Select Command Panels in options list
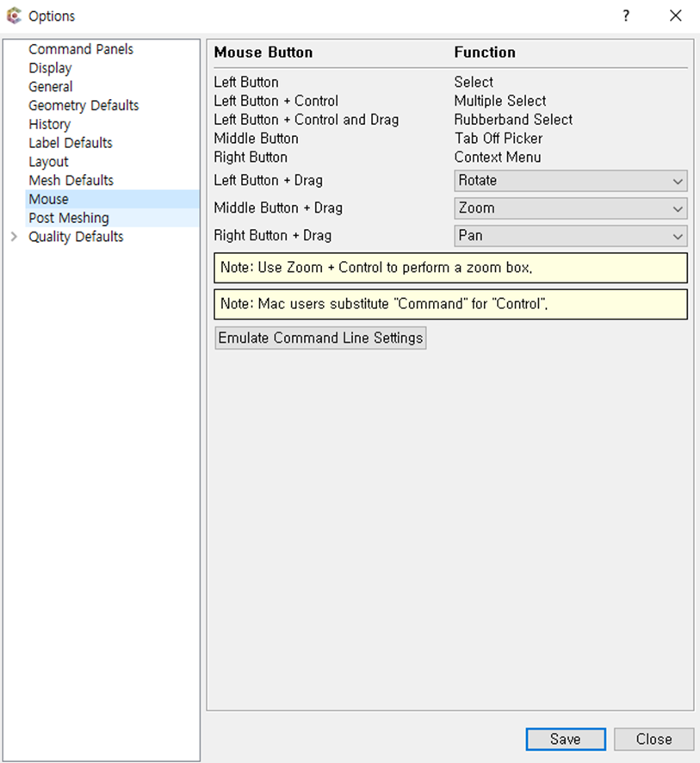Viewport: 700px width, 763px height. click(x=81, y=49)
